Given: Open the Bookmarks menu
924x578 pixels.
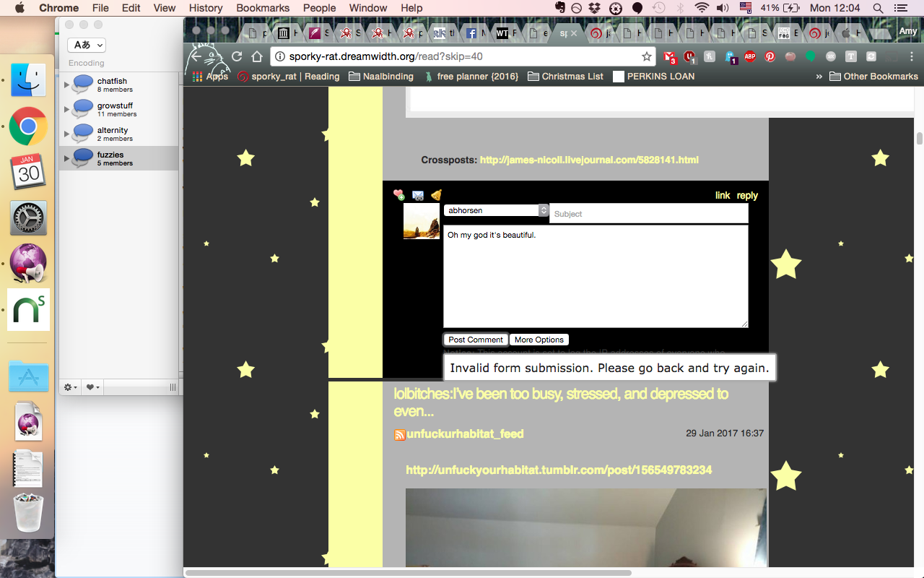Looking at the screenshot, I should tap(263, 8).
